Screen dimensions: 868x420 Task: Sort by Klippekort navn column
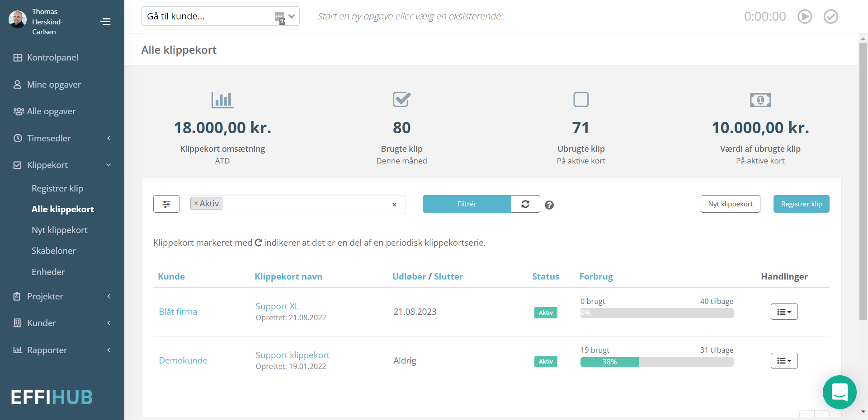pyautogui.click(x=288, y=276)
